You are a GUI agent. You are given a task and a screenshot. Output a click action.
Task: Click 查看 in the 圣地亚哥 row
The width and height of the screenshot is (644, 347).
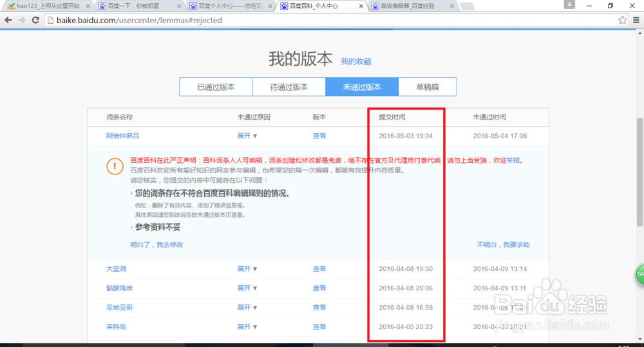(319, 308)
